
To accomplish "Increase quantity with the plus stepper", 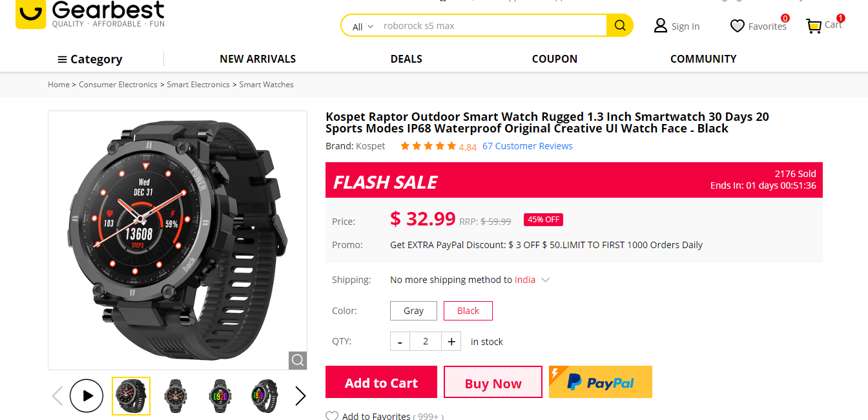I will point(451,341).
